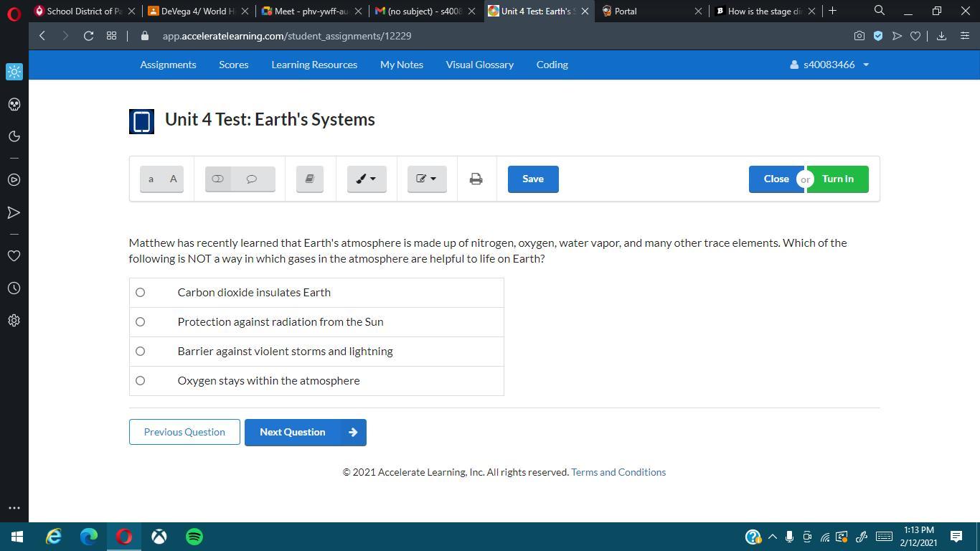Open the paintbrush tool dropdown

tap(367, 179)
